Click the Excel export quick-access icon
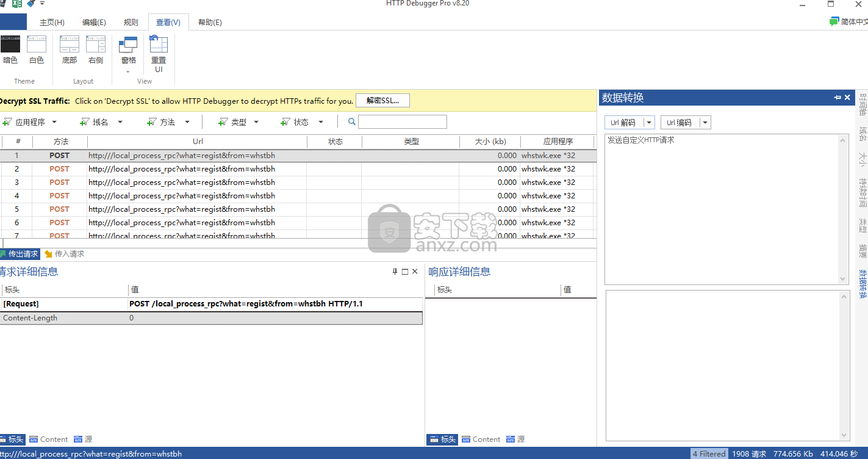This screenshot has height=459, width=868. pyautogui.click(x=17, y=4)
